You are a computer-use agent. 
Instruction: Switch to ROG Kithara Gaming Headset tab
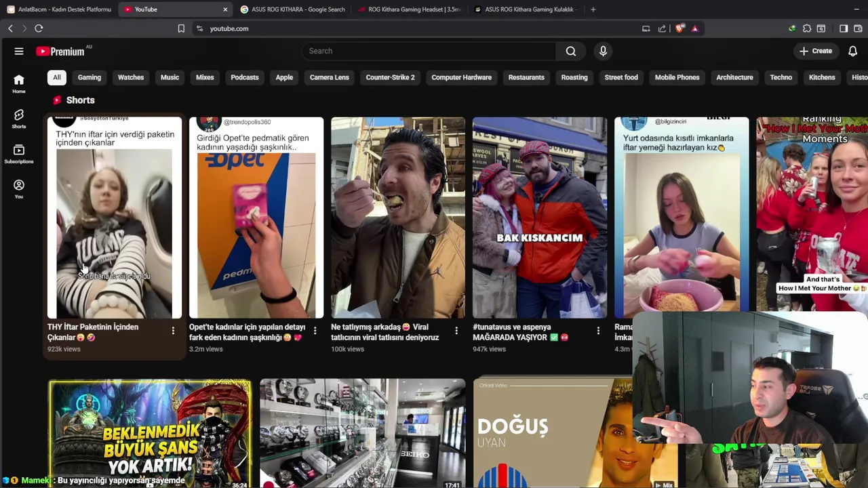point(410,9)
